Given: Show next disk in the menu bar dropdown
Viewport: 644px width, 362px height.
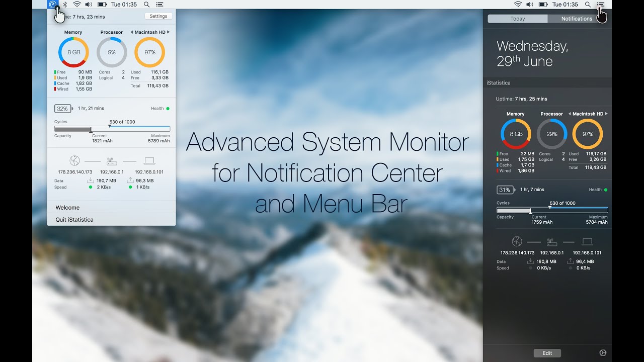Looking at the screenshot, I should tap(168, 32).
